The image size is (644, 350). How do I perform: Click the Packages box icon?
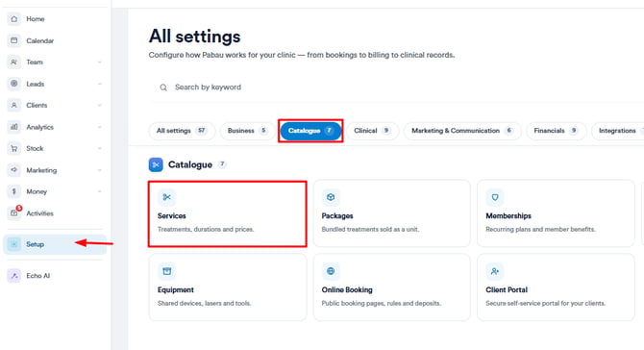(x=331, y=197)
